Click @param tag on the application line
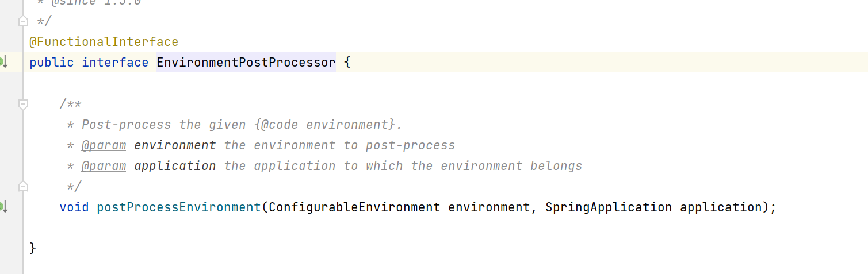 104,166
